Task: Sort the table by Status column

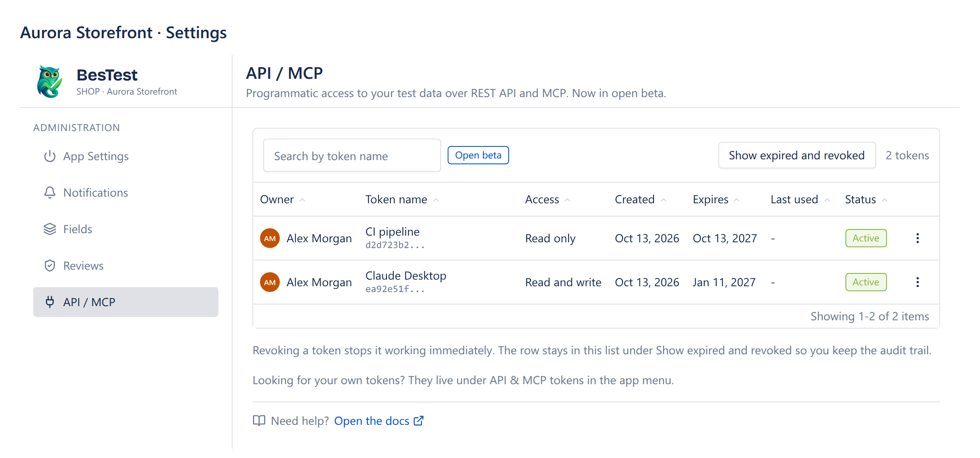Action: pyautogui.click(x=866, y=200)
